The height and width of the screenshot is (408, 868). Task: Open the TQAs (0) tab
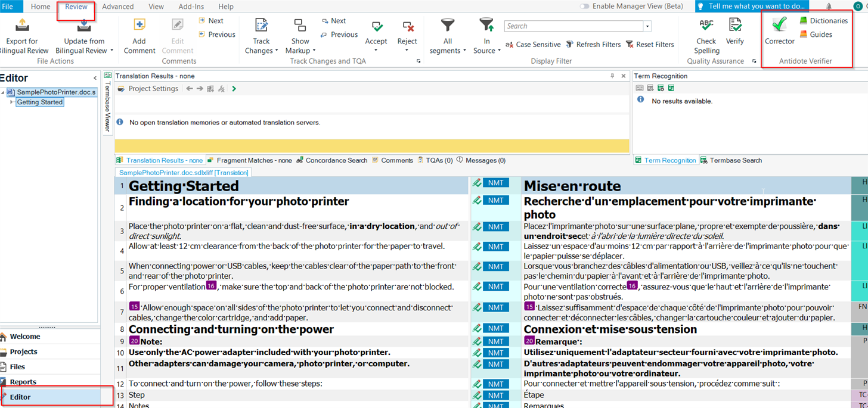point(435,160)
